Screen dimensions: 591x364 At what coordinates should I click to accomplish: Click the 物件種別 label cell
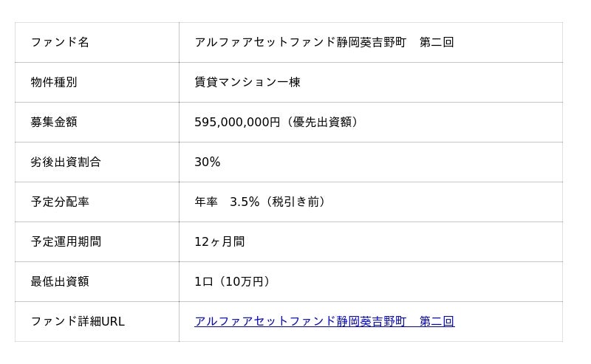54,82
